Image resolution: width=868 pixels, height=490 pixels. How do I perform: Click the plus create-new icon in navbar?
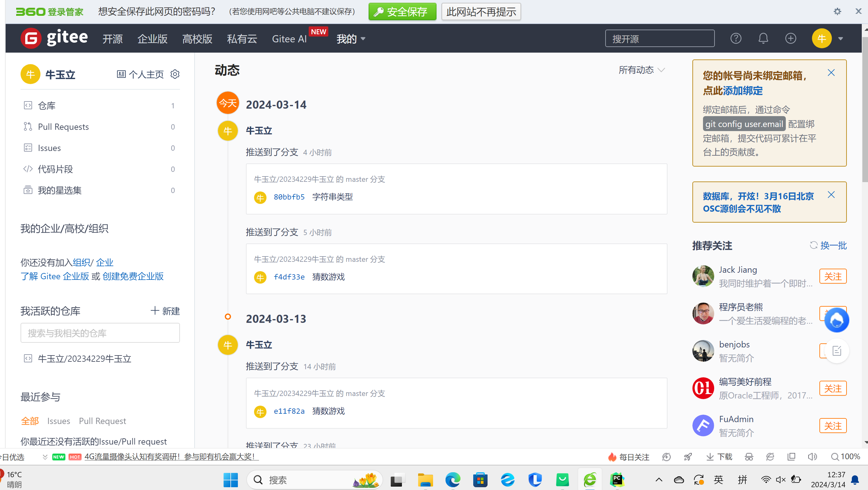point(790,38)
